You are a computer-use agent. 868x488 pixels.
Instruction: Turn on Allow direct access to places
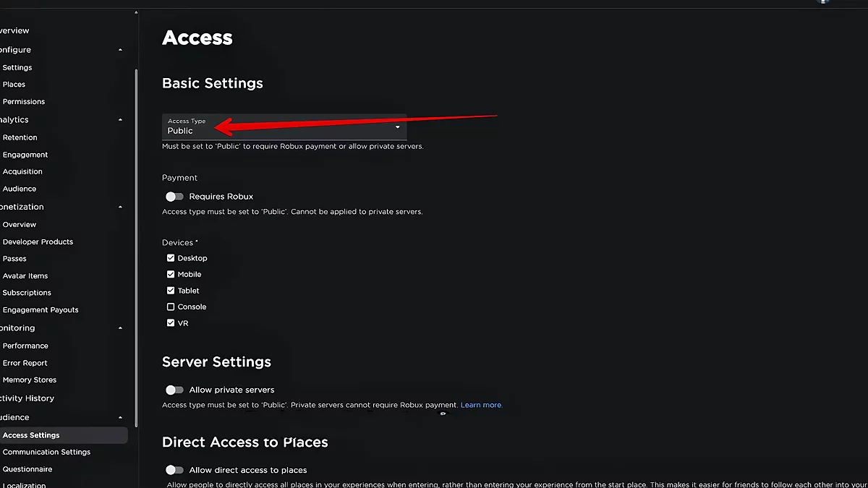click(x=174, y=470)
